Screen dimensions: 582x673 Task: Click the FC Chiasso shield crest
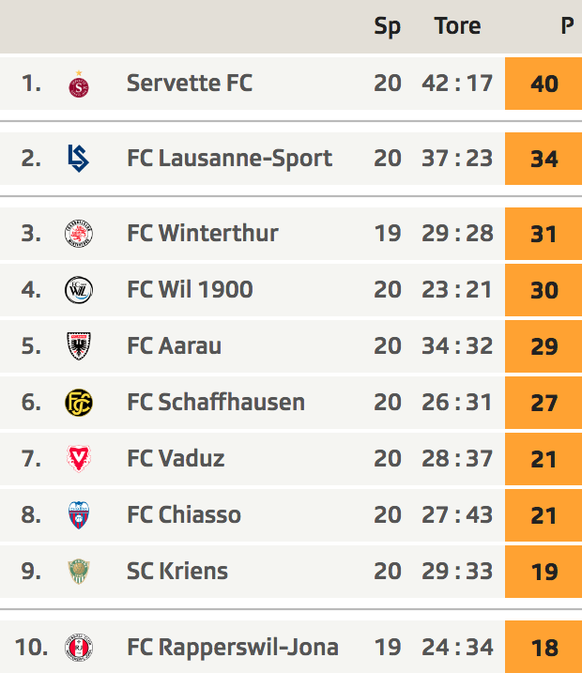point(79,515)
